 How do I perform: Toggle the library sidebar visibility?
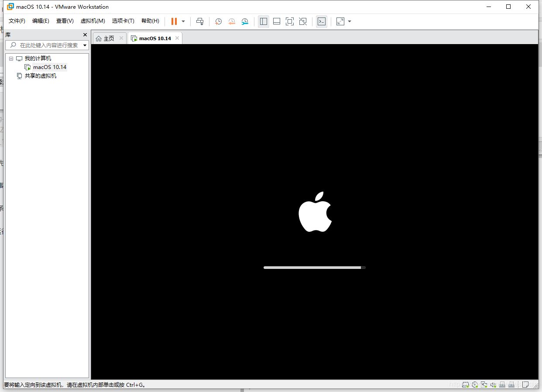click(264, 21)
